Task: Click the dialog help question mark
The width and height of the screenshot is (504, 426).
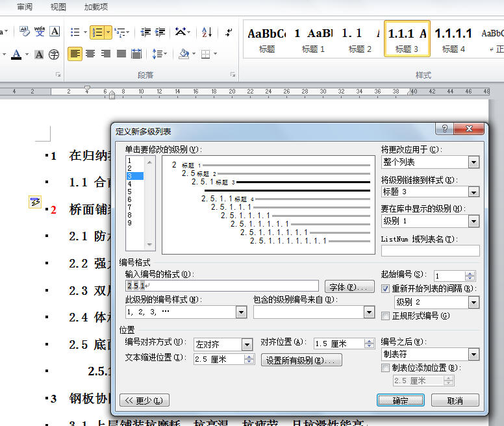Action: [x=444, y=129]
